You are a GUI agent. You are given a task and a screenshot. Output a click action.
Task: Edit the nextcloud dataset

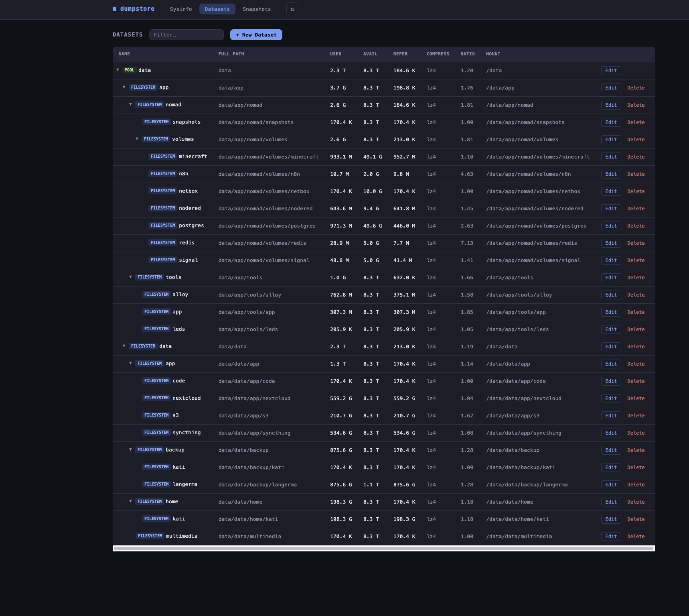click(x=610, y=398)
